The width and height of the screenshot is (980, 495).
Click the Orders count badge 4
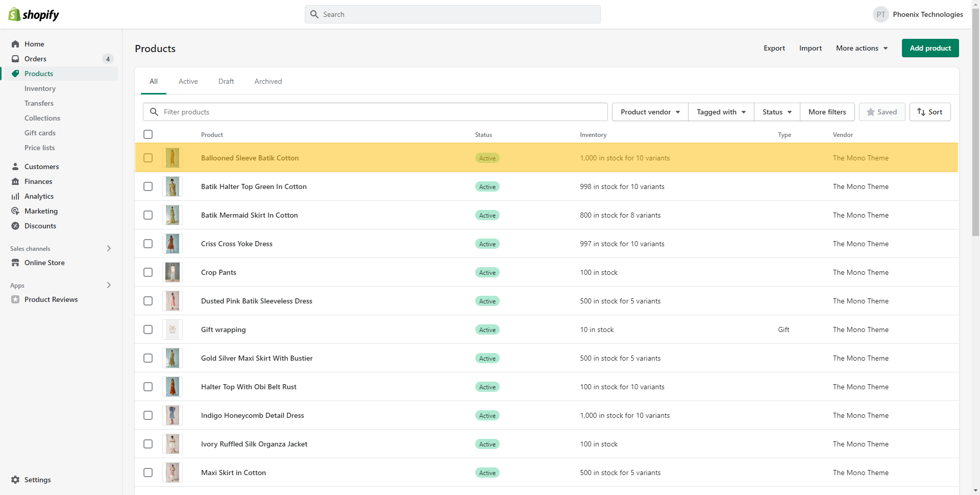tap(108, 59)
